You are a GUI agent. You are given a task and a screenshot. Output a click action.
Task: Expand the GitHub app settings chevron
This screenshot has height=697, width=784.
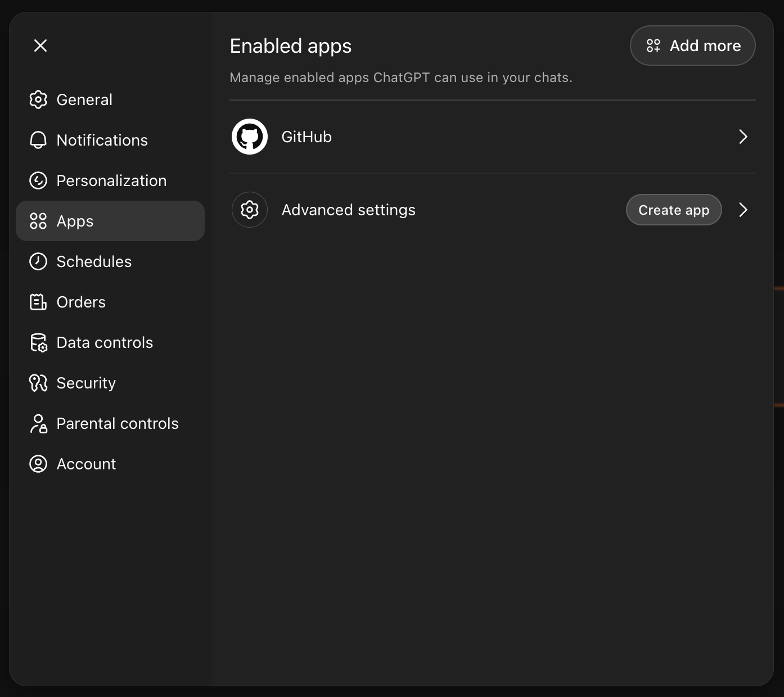tap(743, 137)
